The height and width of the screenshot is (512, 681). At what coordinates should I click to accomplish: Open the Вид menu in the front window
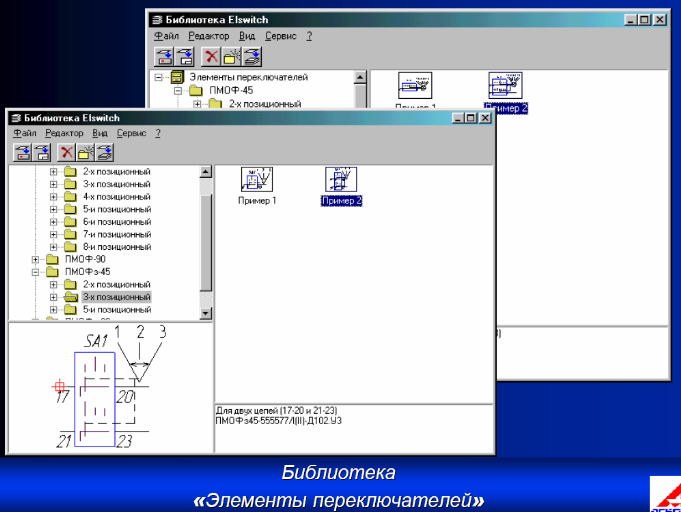[x=100, y=133]
